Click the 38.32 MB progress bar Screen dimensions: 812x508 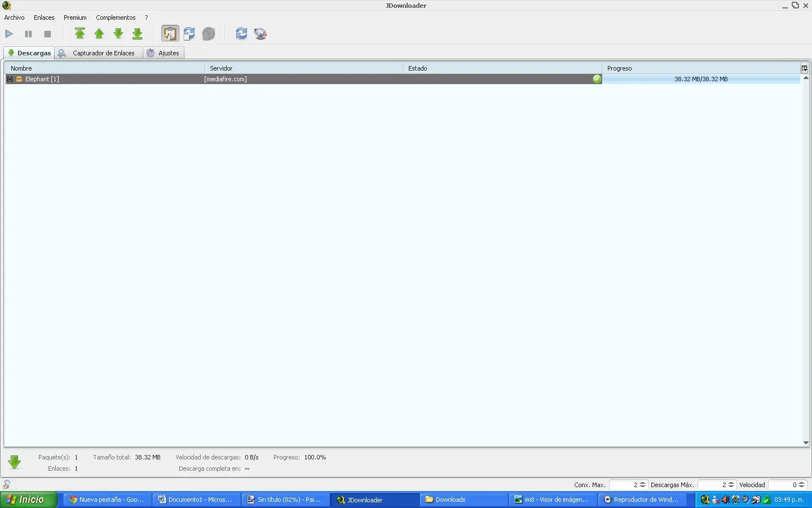701,79
